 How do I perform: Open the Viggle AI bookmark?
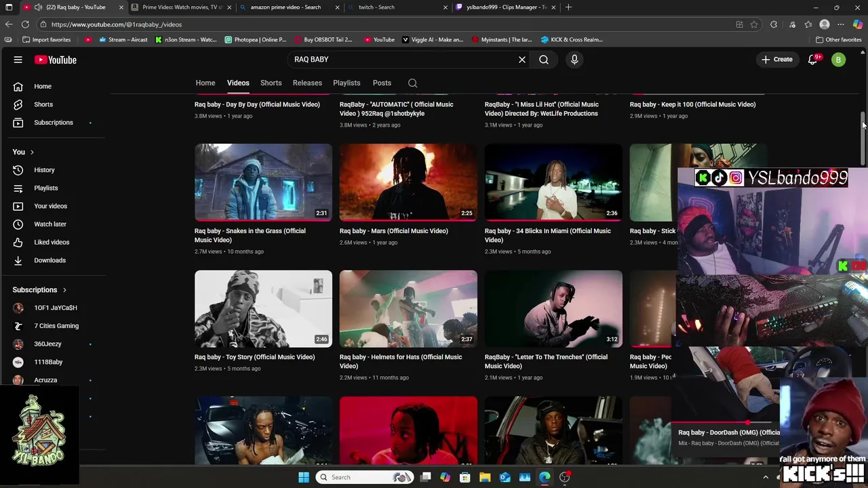(433, 39)
